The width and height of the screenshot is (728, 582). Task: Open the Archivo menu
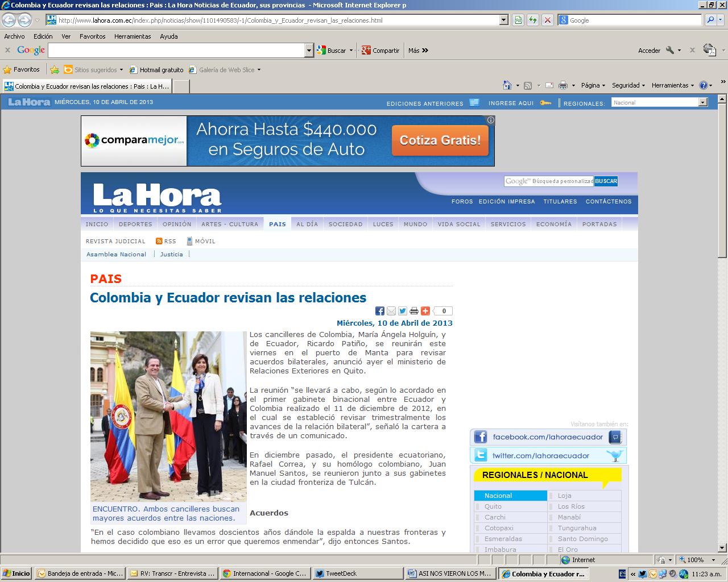(x=14, y=36)
